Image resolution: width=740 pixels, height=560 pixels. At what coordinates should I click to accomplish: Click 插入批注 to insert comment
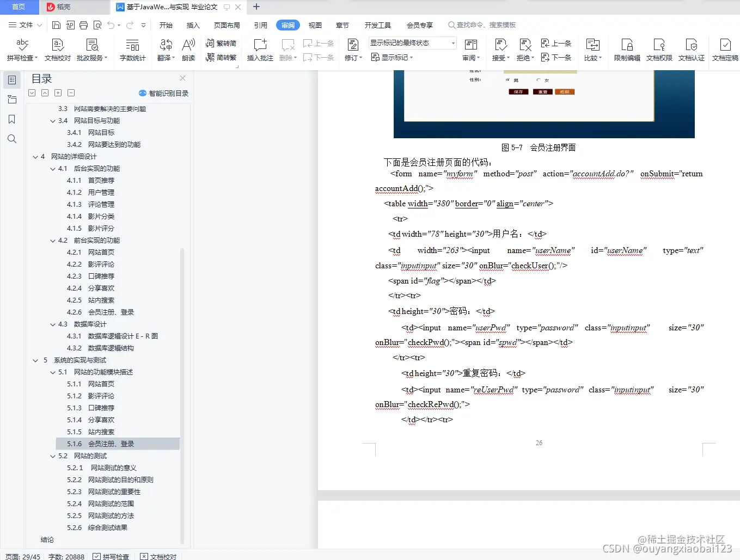click(260, 50)
